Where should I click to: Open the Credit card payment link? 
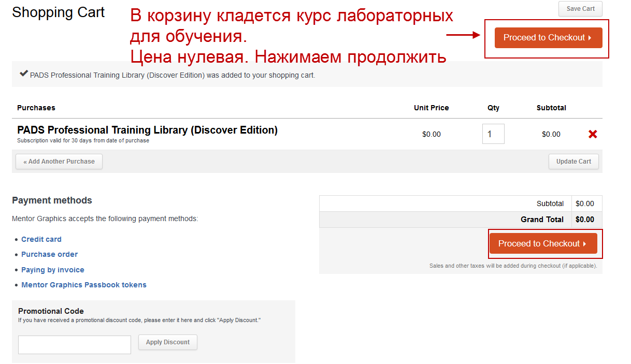click(41, 239)
